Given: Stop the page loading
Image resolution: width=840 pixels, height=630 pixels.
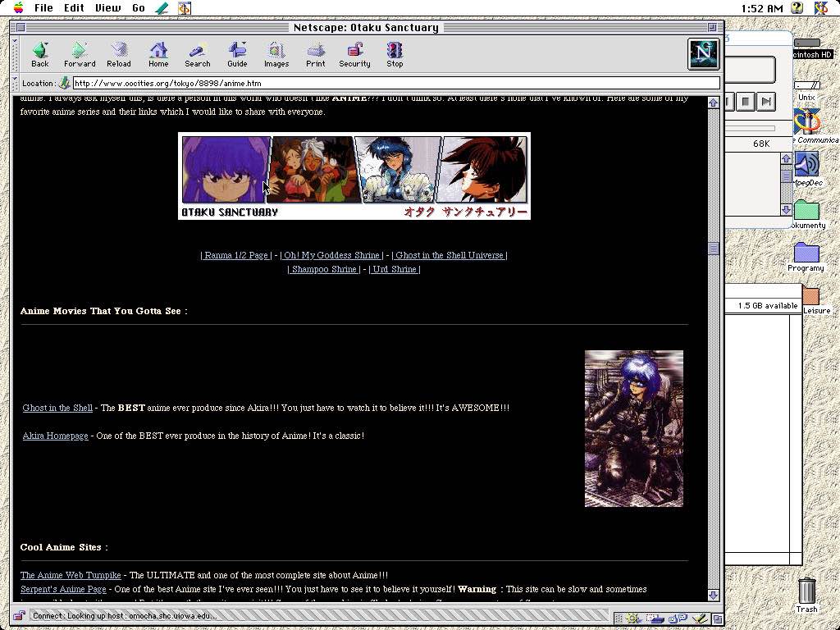Looking at the screenshot, I should (395, 55).
